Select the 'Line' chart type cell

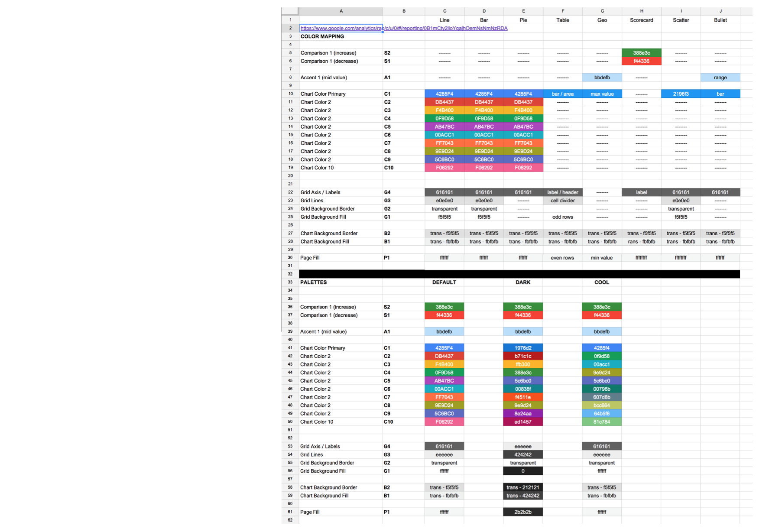[x=444, y=20]
